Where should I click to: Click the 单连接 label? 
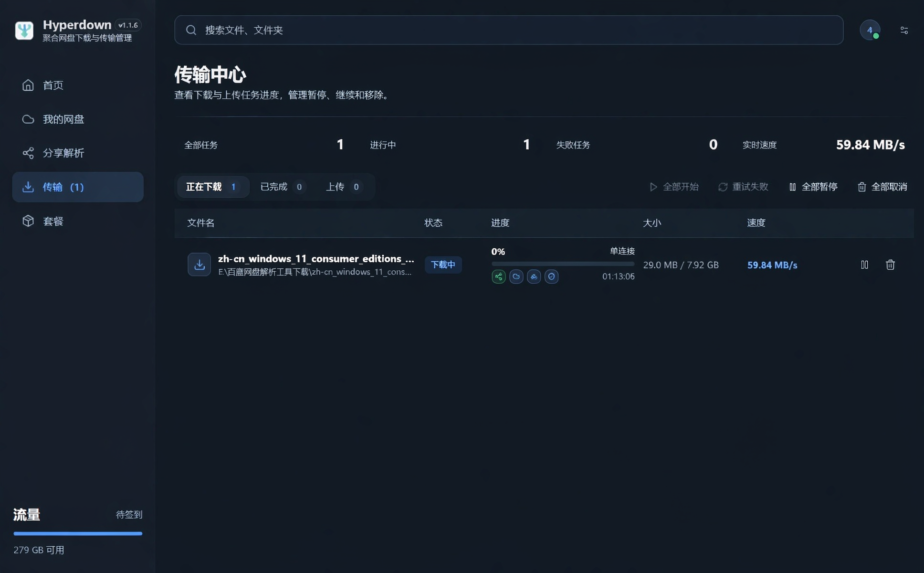(622, 251)
